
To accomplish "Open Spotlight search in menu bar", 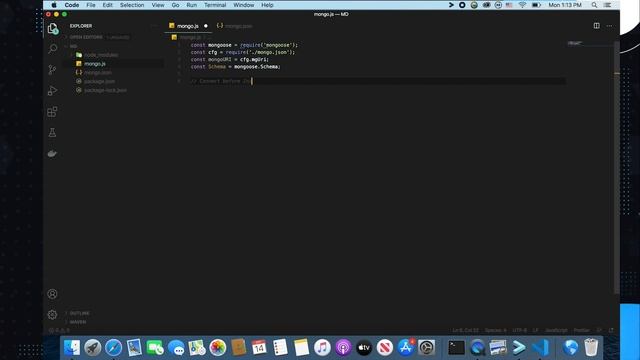I will 594,5.
